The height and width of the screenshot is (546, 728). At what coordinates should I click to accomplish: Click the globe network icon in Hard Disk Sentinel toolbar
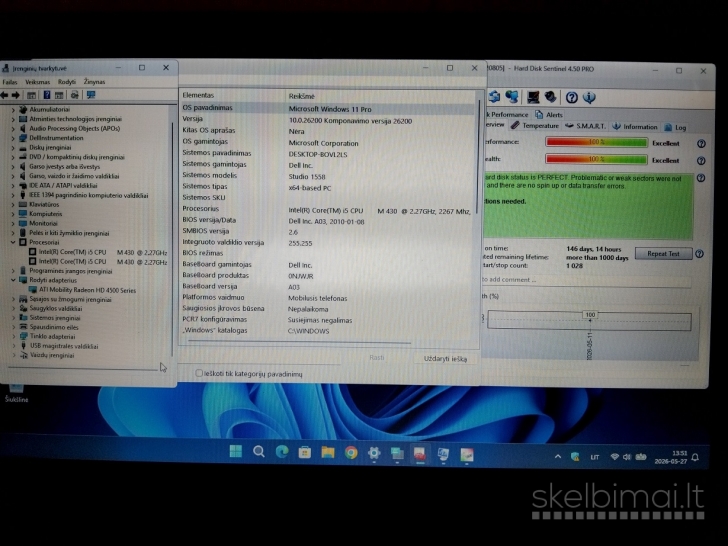pyautogui.click(x=512, y=97)
